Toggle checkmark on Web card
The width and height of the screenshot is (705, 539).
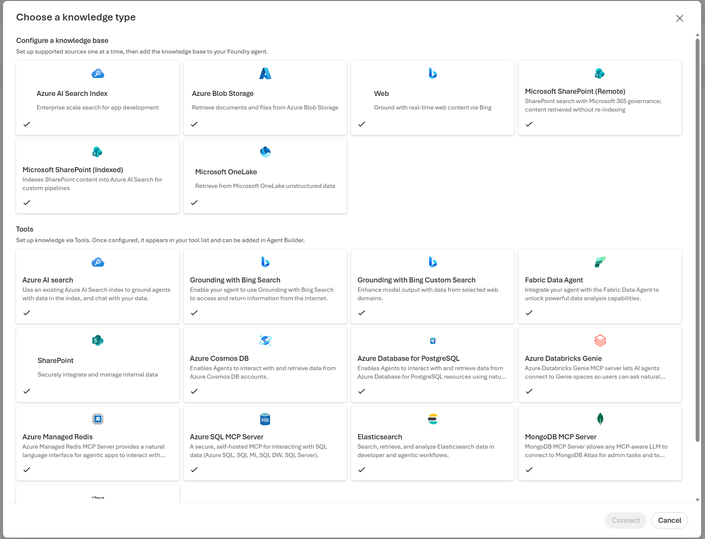[361, 124]
